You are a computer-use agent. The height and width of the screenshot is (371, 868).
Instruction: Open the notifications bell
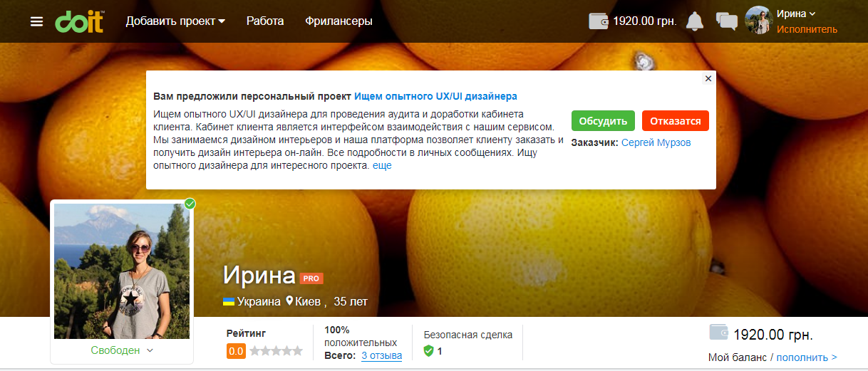pyautogui.click(x=695, y=21)
